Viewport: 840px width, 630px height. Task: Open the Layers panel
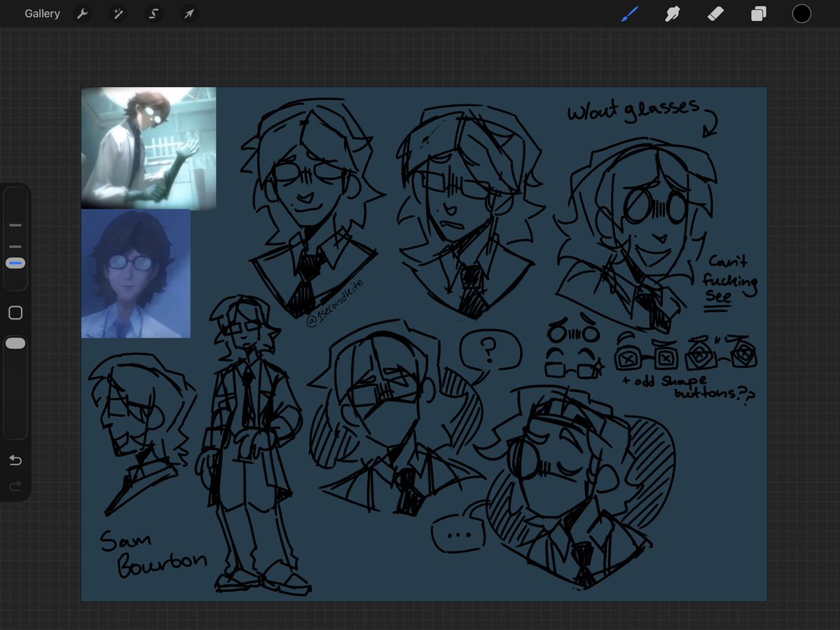tap(759, 13)
